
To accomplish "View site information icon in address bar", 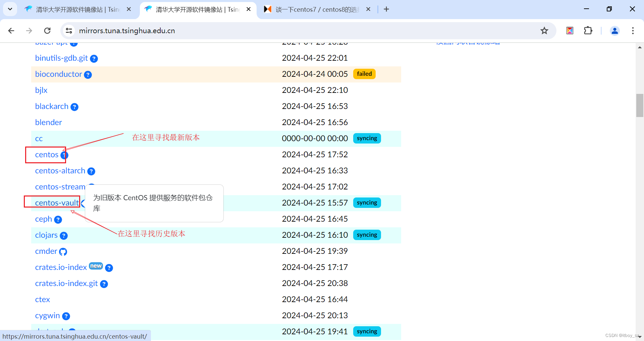I will 69,31.
